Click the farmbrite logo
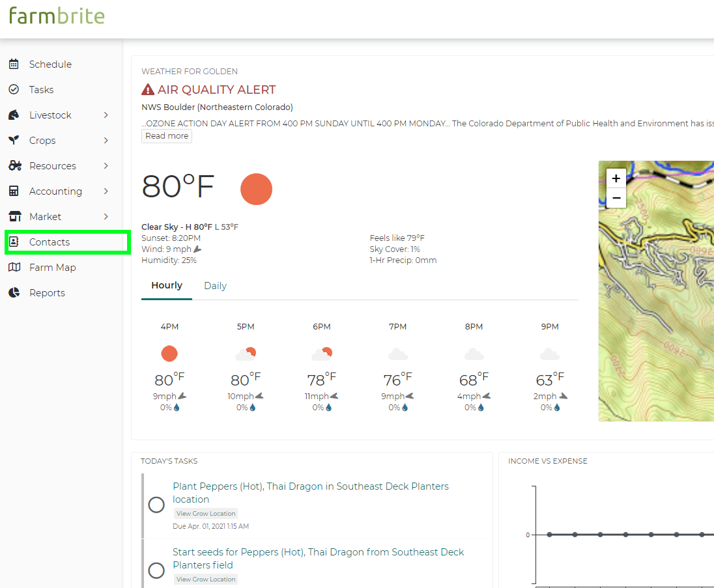This screenshot has height=588, width=714. 57,16
